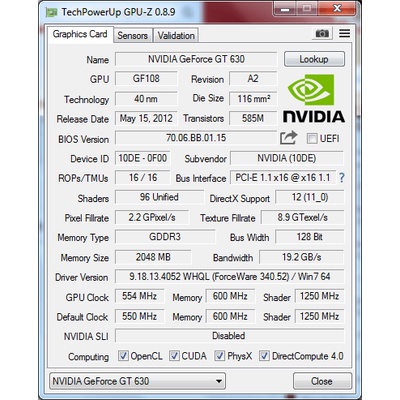Click the BIOS export share icon
The width and height of the screenshot is (400, 400).
(x=288, y=138)
